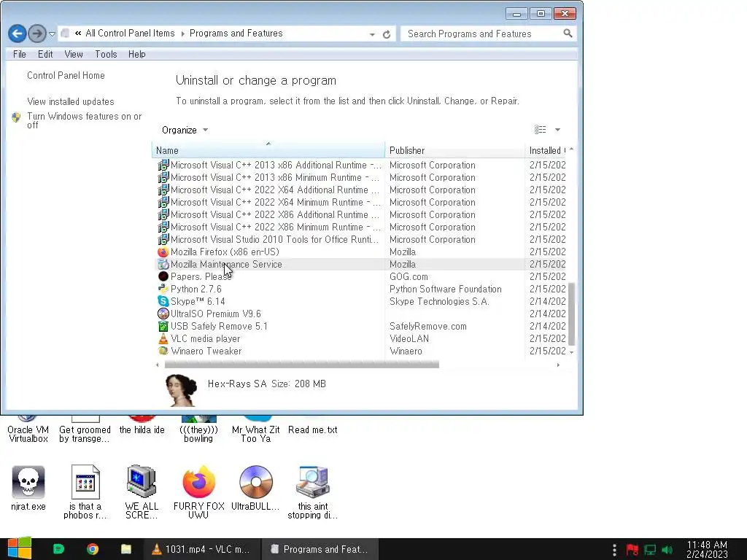Viewport: 747px width, 560px height.
Task: Switch to the 1031.mp4 VLC taskbar button
Action: coord(202,549)
